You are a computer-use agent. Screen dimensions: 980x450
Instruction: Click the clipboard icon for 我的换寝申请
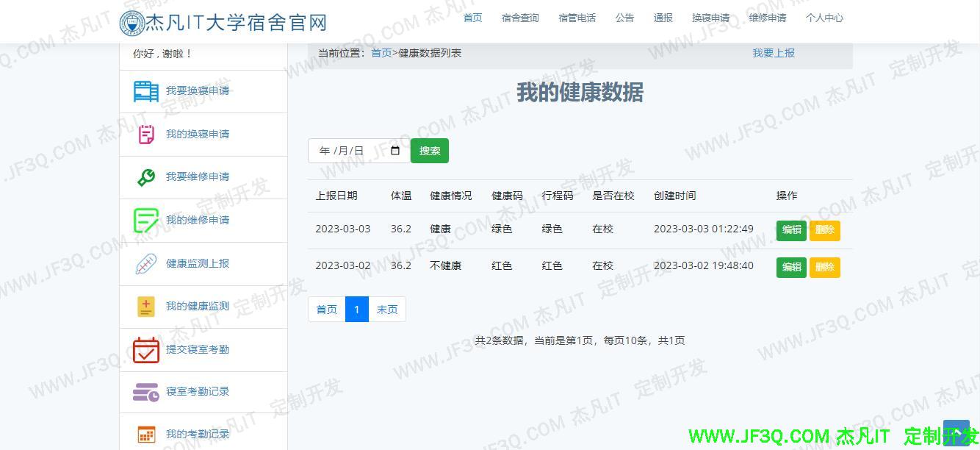pos(145,134)
